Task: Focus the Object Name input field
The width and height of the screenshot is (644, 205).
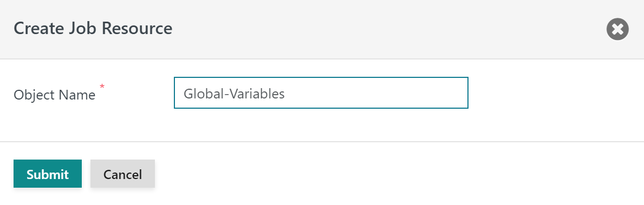Action: [321, 93]
